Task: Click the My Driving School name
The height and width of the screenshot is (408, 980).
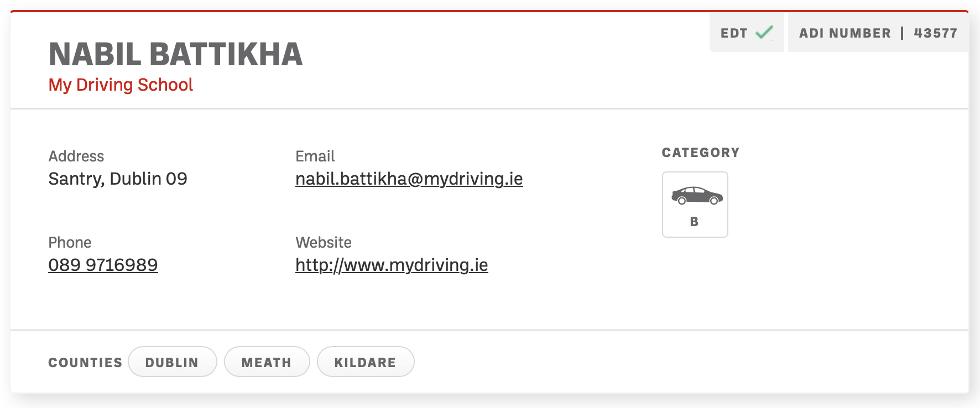Action: 121,85
